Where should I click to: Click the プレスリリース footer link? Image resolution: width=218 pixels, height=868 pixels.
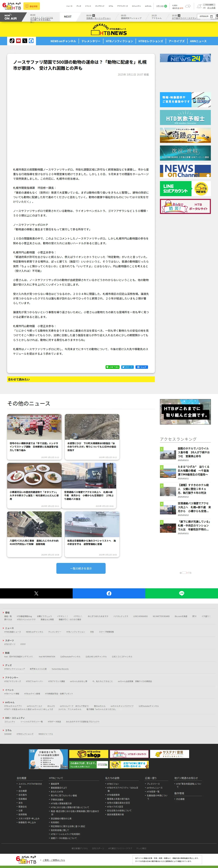[x=153, y=784]
